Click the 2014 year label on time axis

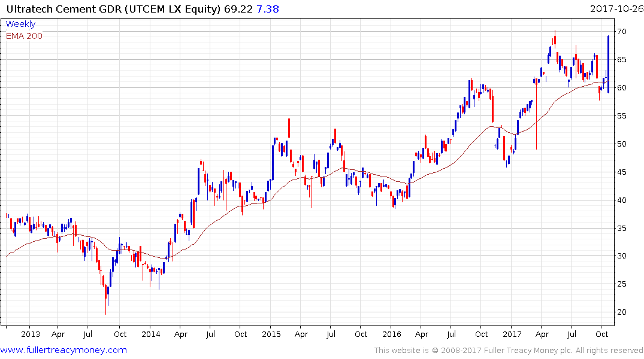tap(151, 334)
